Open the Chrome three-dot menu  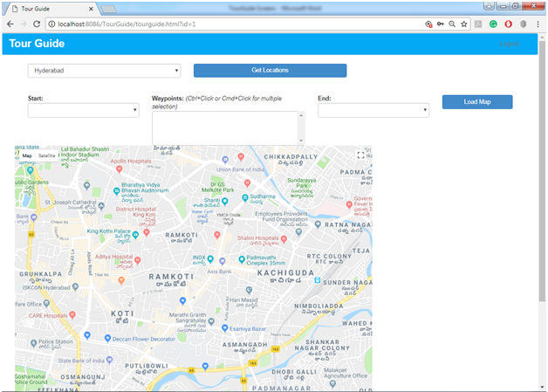pyautogui.click(x=538, y=24)
